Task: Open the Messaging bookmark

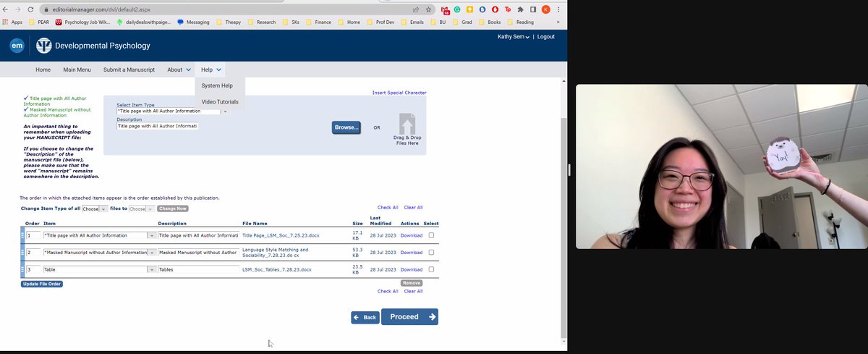Action: pyautogui.click(x=193, y=22)
